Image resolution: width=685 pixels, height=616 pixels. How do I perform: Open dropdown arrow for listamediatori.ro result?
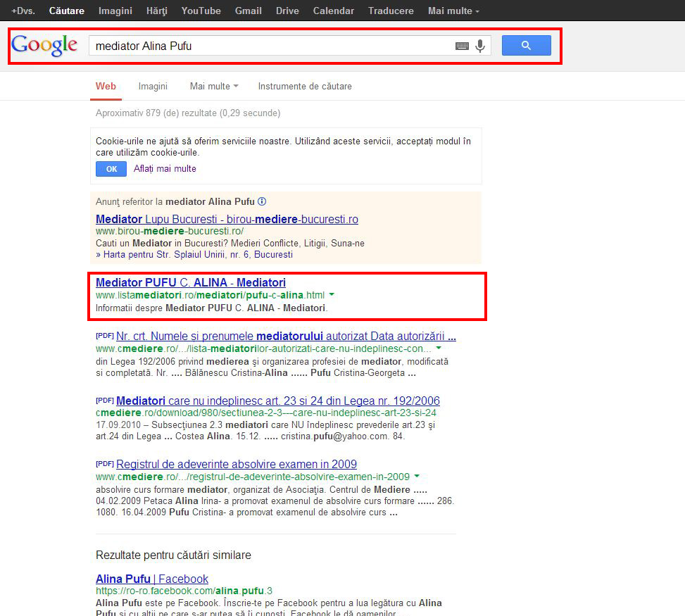pyautogui.click(x=332, y=294)
